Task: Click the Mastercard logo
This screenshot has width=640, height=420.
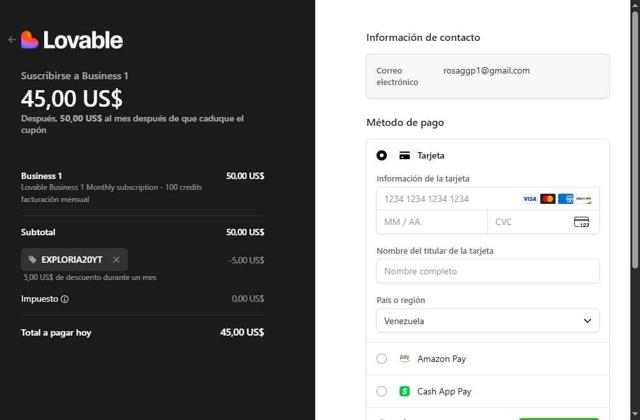Action: pyautogui.click(x=548, y=199)
